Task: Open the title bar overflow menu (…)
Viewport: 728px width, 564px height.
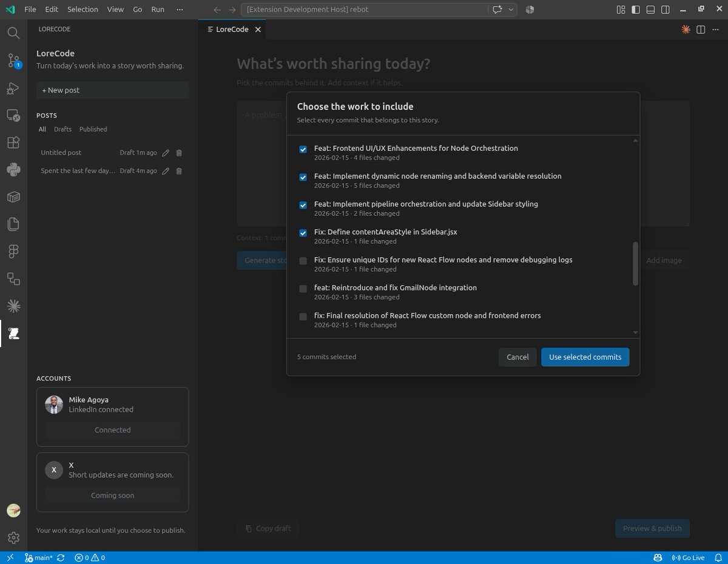Action: (179, 10)
